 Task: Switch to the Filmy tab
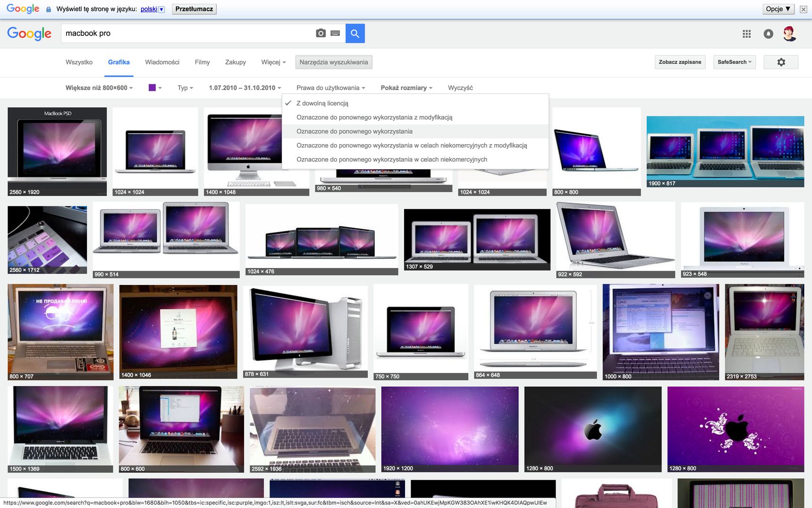point(202,62)
